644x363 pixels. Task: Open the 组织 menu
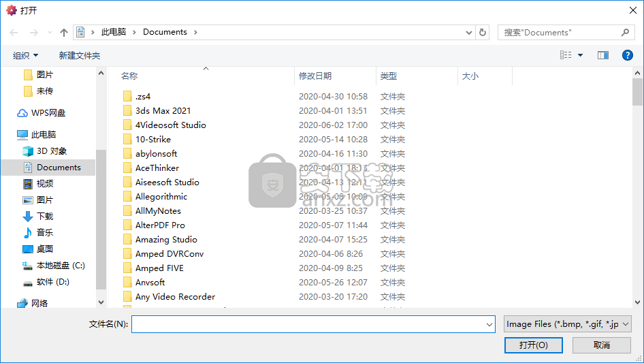point(25,55)
